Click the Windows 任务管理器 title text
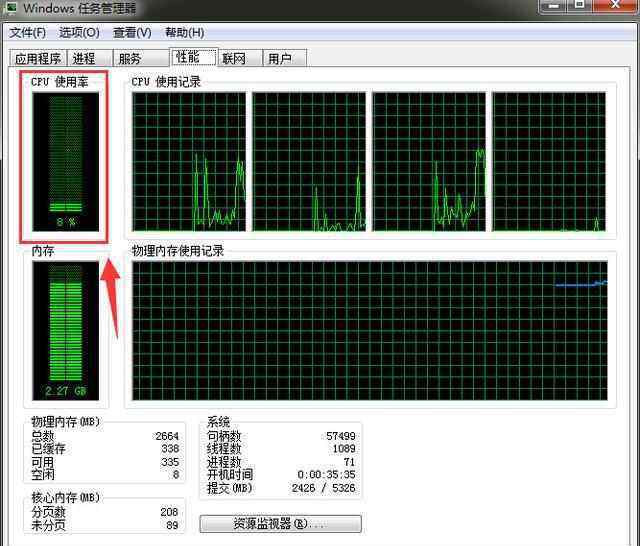The image size is (640, 546). coord(80,8)
